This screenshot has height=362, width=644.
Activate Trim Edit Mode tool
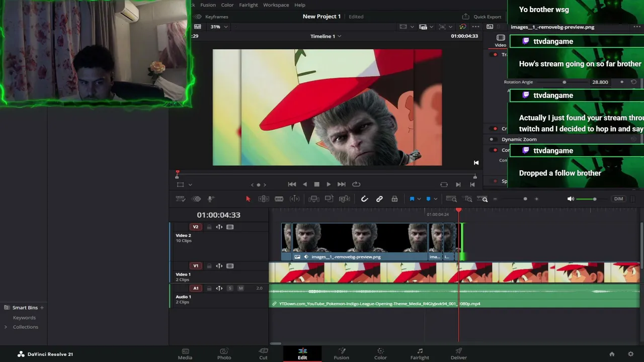pos(263,199)
